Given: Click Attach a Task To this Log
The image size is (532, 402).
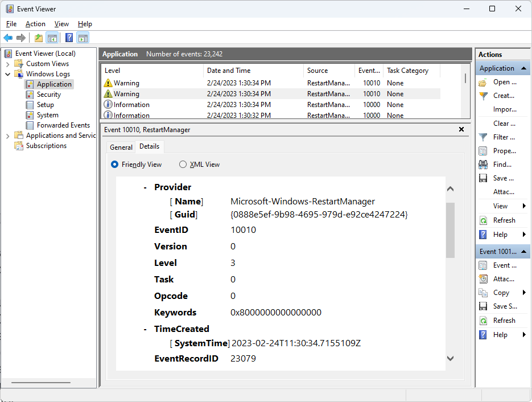Looking at the screenshot, I should (x=504, y=192).
